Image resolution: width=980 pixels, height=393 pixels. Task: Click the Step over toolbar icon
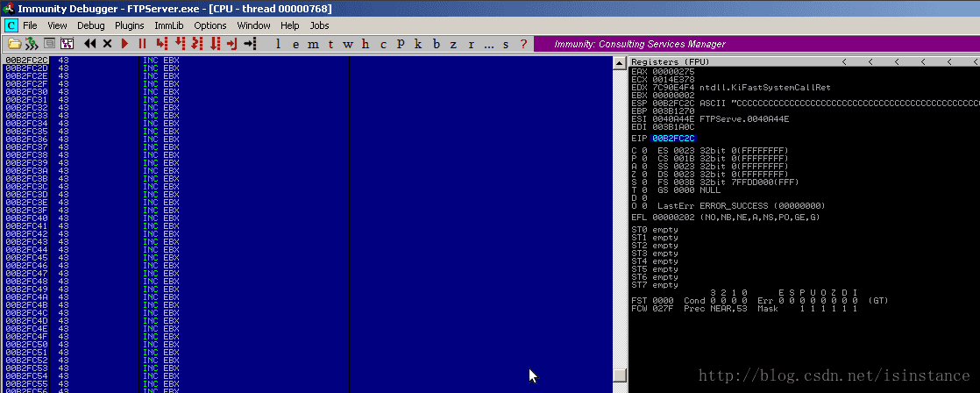pyautogui.click(x=180, y=44)
